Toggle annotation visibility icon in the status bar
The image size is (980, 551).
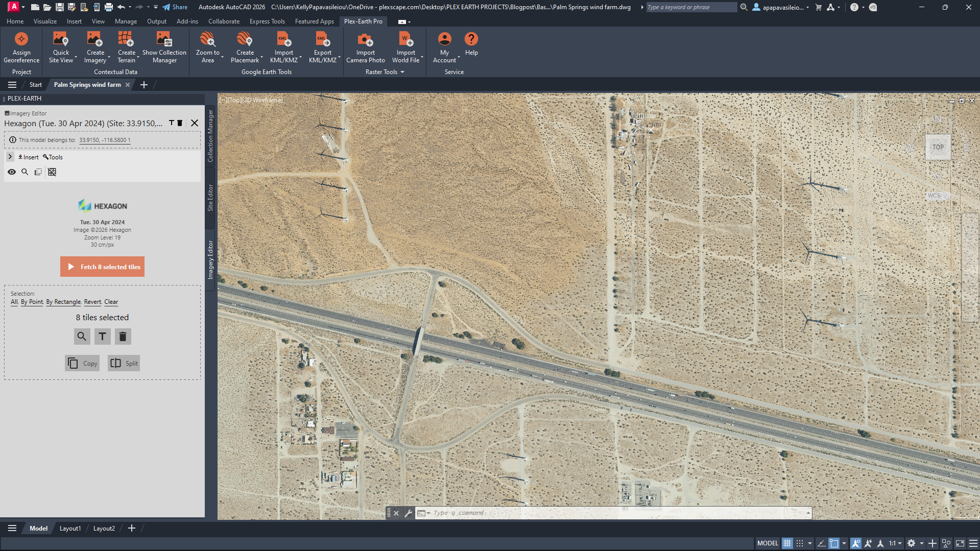tap(856, 543)
